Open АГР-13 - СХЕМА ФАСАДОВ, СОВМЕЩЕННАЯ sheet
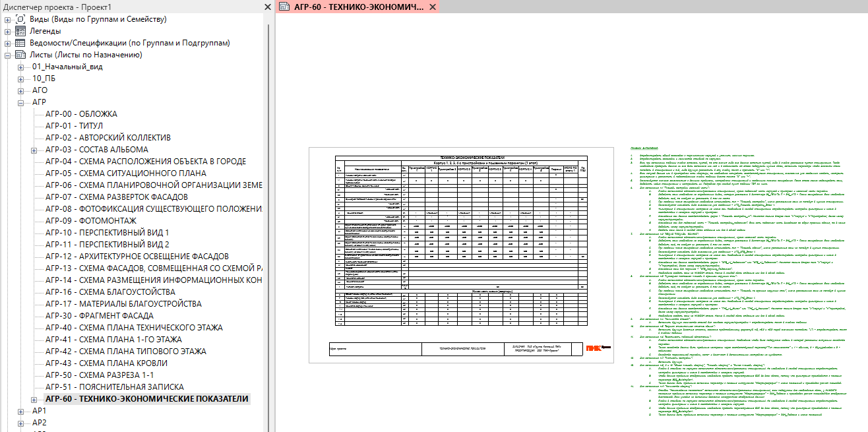 click(154, 268)
